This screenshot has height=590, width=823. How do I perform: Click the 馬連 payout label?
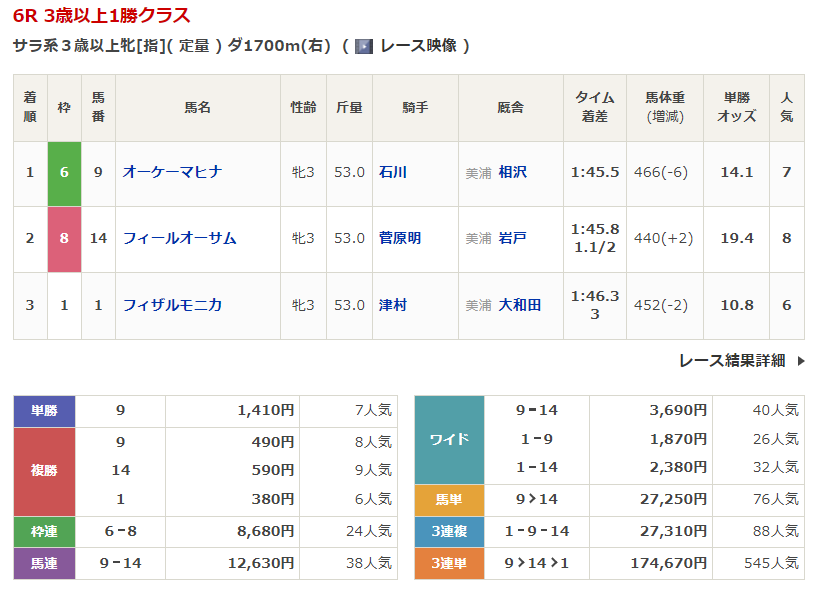pyautogui.click(x=44, y=564)
